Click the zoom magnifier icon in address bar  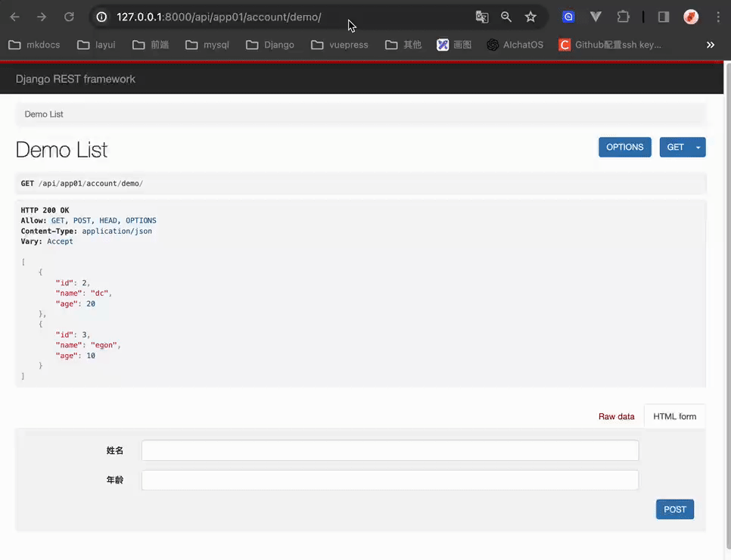click(x=506, y=17)
